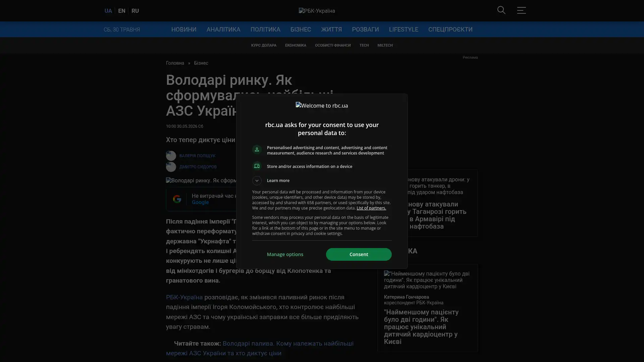Click the Consent button
The height and width of the screenshot is (362, 644).
[x=359, y=254]
